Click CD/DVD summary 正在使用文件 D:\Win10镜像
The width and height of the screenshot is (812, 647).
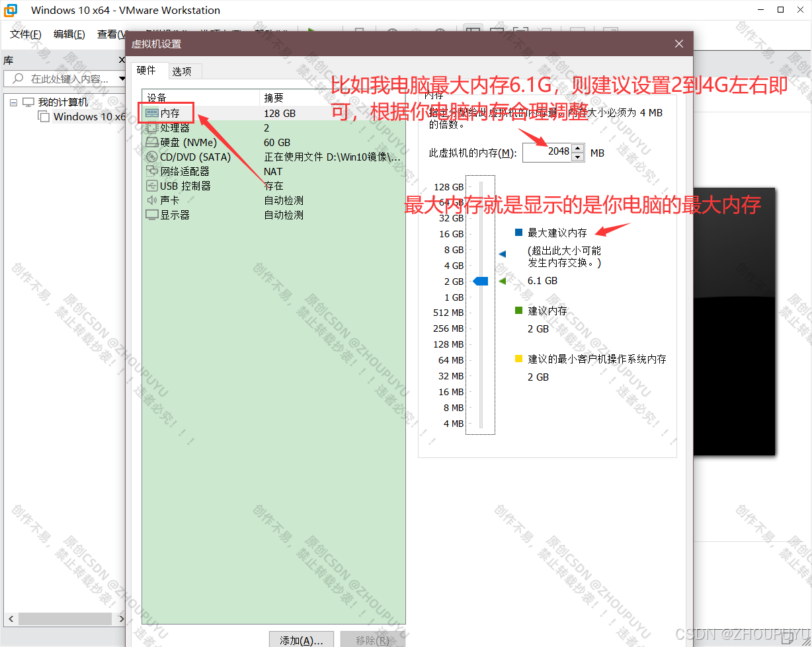click(x=333, y=157)
